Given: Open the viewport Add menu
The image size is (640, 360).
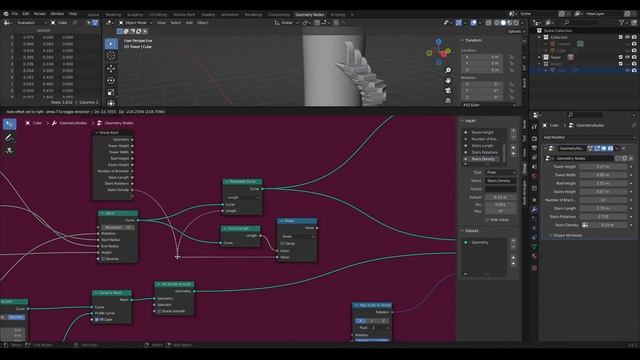Looking at the screenshot, I should coord(189,23).
